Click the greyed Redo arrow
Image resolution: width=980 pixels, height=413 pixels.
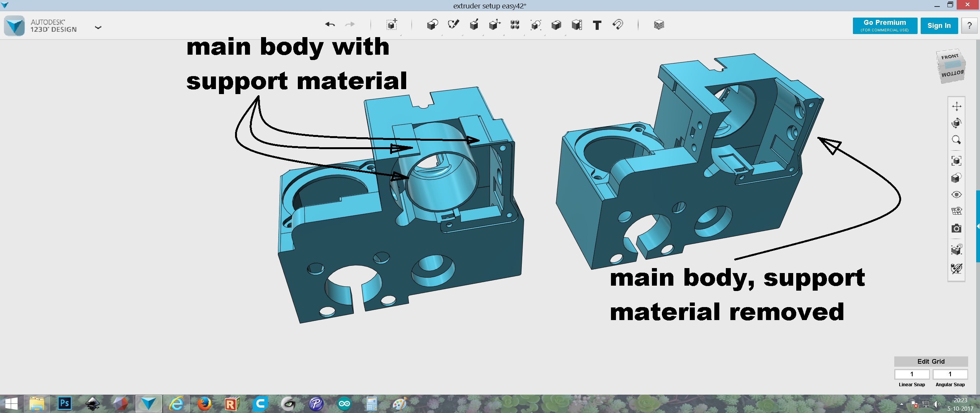pos(350,25)
